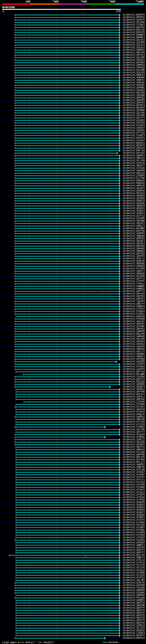Viewport: 146px width, 644px height.
Task: Click the red ~20% identity legend segment
Action: (x=16, y=4)
